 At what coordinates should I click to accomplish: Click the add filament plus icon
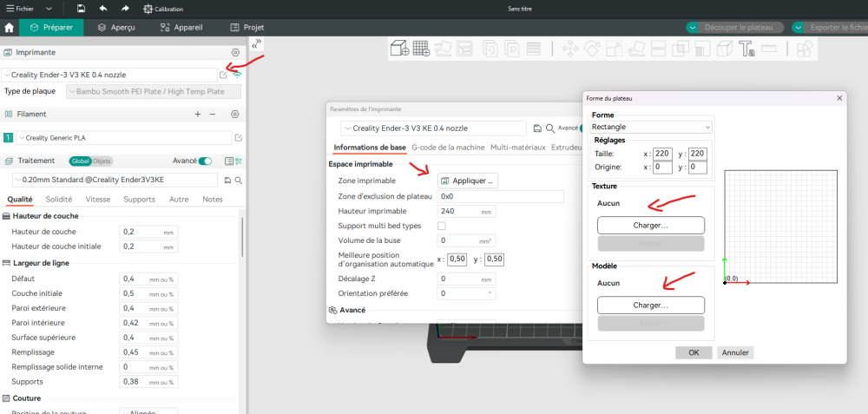198,114
